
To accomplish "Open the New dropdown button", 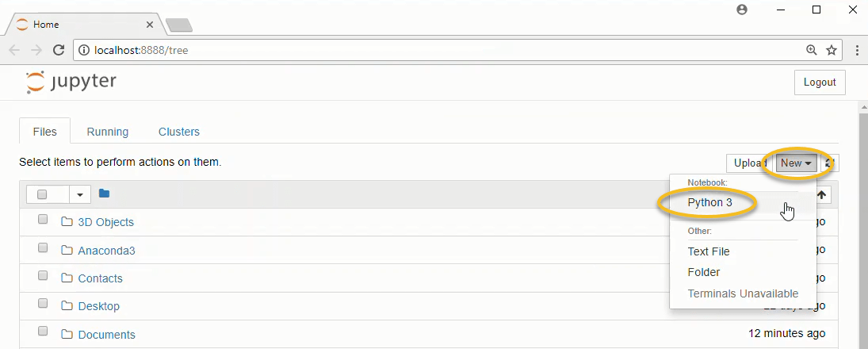I will point(795,163).
